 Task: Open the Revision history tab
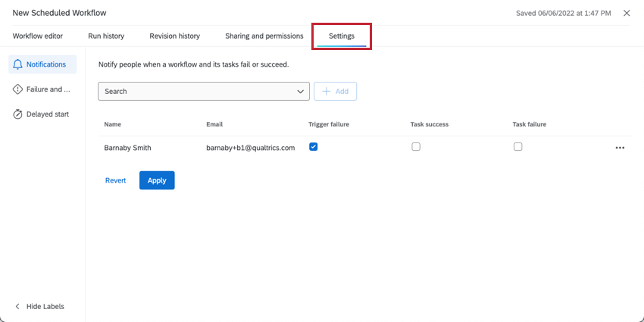click(174, 36)
